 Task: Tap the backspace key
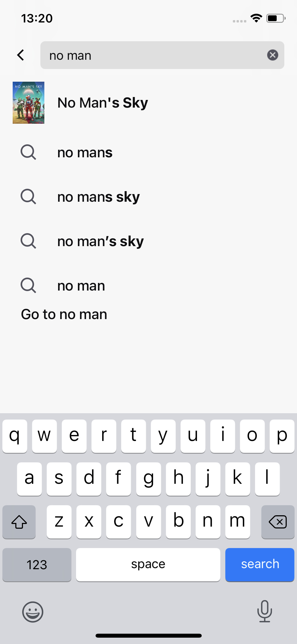[x=277, y=522]
